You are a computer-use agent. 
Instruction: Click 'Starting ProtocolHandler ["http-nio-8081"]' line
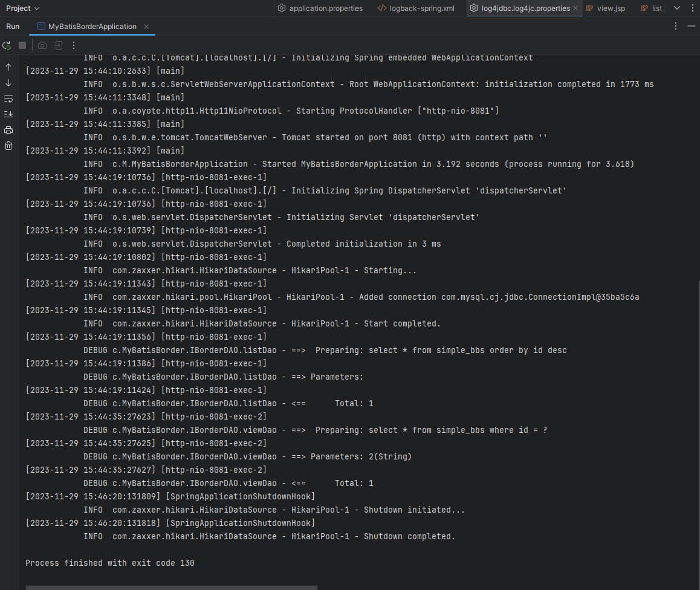(291, 111)
